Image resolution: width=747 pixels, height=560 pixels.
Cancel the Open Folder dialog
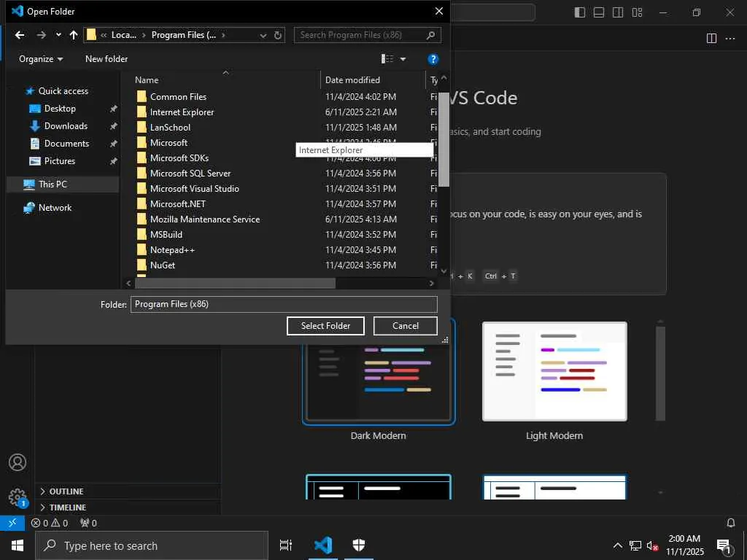tap(406, 326)
